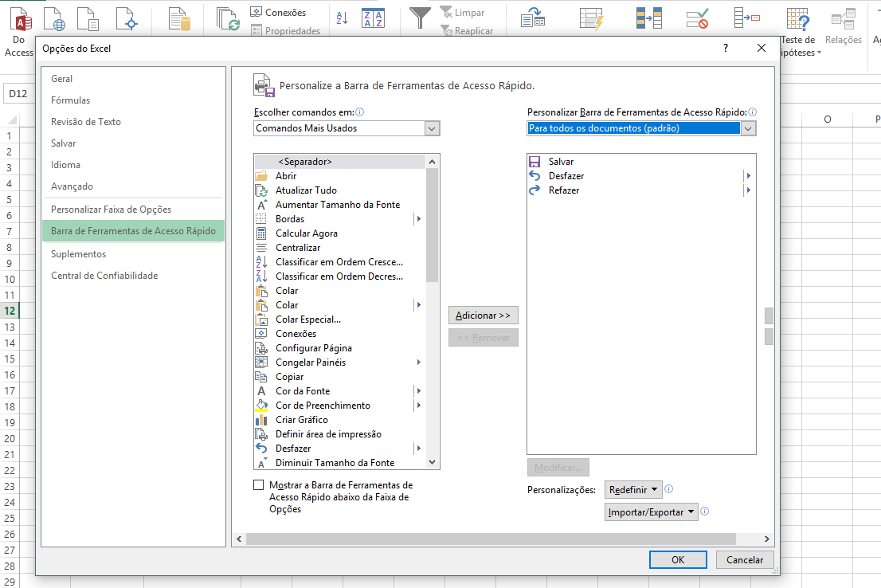Open Importar/Exportar dropdown button
Image resolution: width=881 pixels, height=588 pixels.
click(x=652, y=512)
